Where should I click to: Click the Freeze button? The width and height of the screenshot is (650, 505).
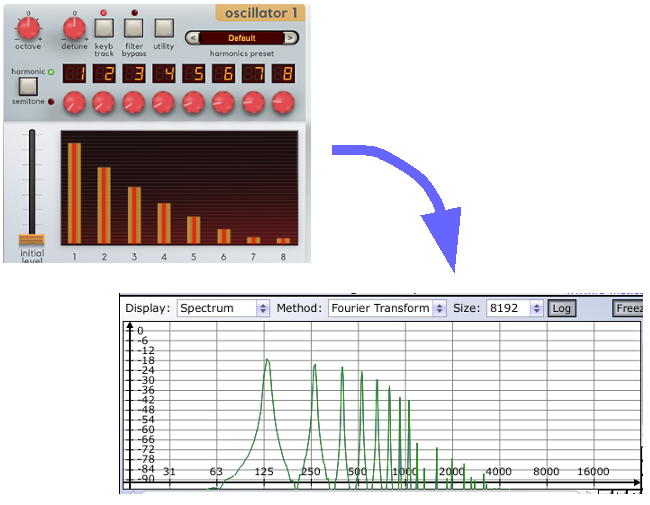628,308
